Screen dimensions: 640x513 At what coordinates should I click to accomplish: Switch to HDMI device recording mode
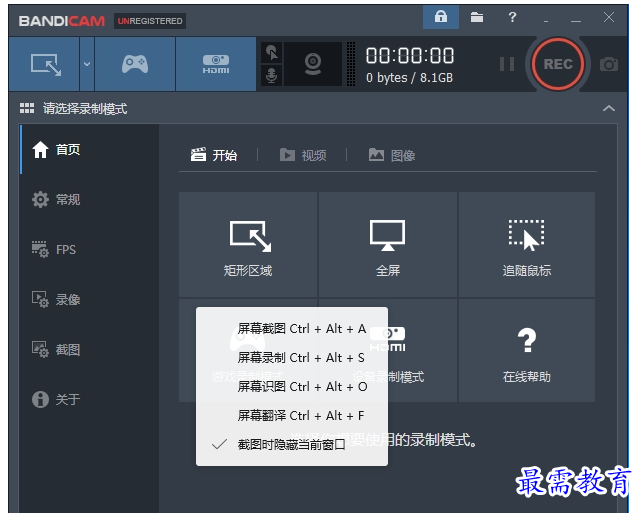point(216,64)
